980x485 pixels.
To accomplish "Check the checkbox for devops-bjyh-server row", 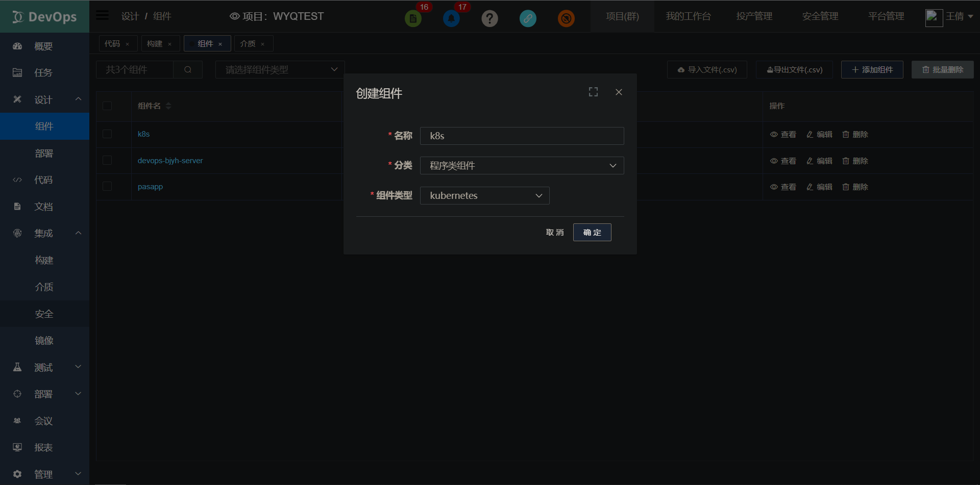I will click(x=107, y=161).
